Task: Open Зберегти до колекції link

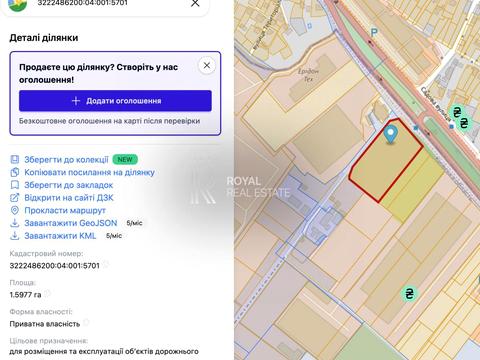Action: pyautogui.click(x=66, y=160)
